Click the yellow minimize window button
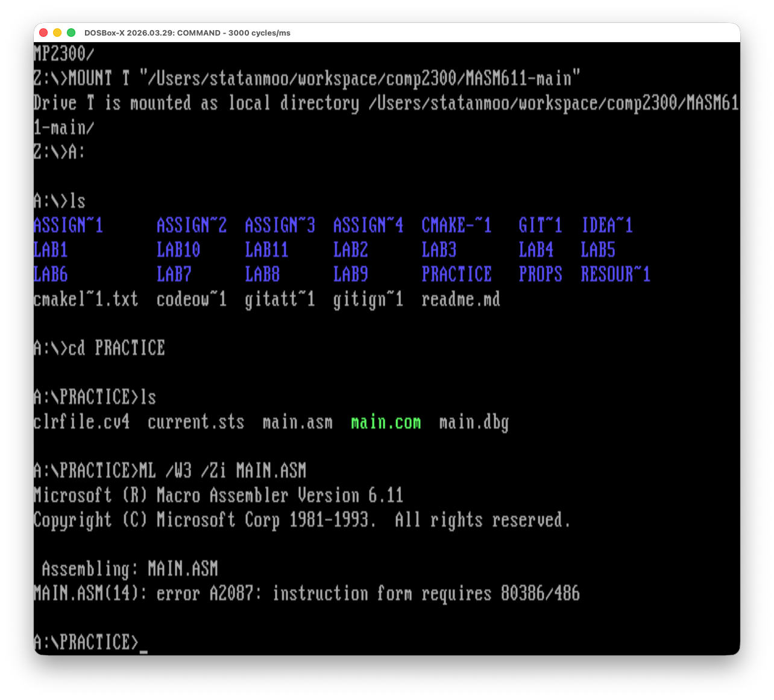774x700 pixels. point(57,33)
